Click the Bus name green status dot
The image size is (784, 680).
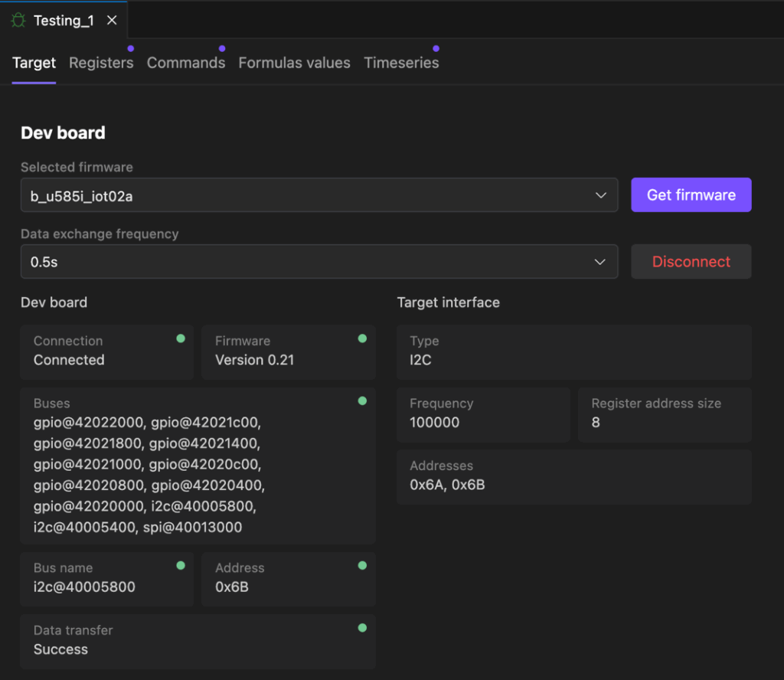pos(181,565)
